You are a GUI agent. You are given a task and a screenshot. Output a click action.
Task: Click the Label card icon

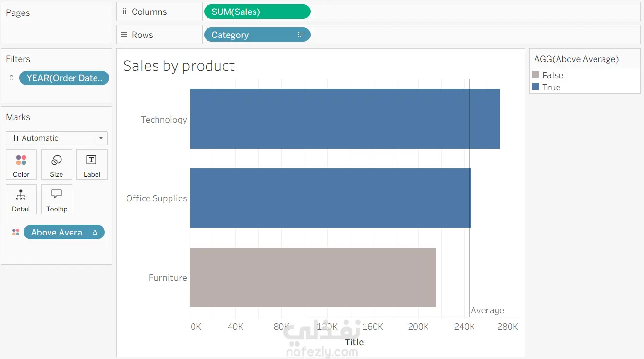[x=91, y=160]
